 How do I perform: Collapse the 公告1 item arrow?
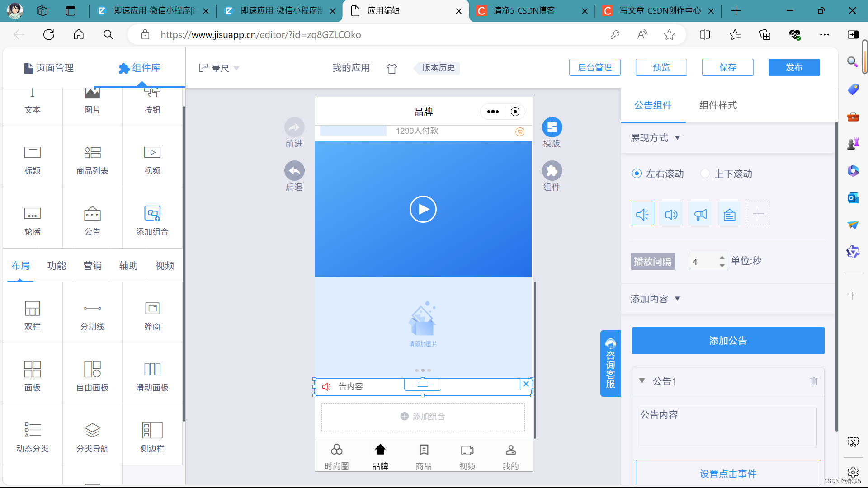pos(642,381)
